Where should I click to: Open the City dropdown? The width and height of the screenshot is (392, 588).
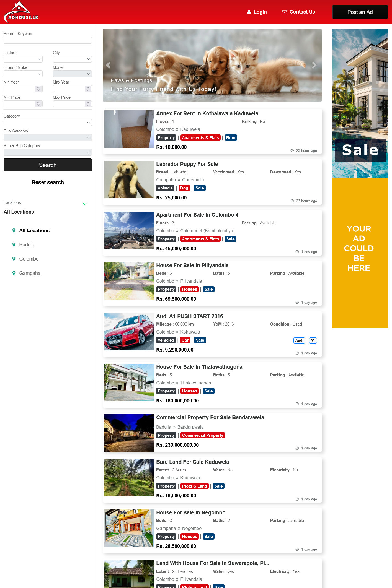click(72, 59)
